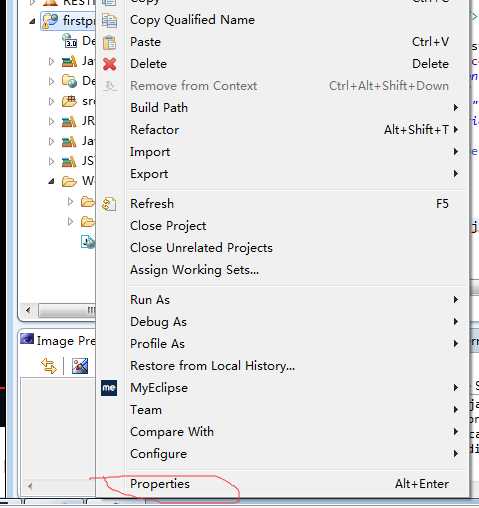
Task: Click the JSP file icon in tree
Action: click(x=88, y=242)
